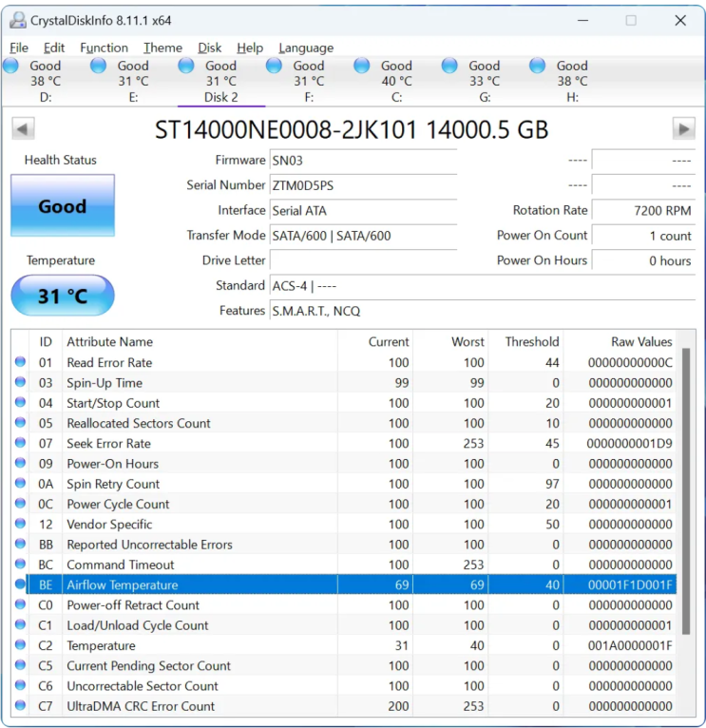Open the Theme menu
The height and width of the screenshot is (728, 706).
pyautogui.click(x=162, y=48)
